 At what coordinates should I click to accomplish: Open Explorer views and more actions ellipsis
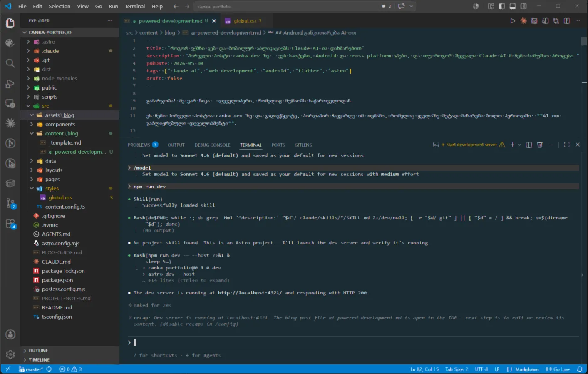point(110,21)
